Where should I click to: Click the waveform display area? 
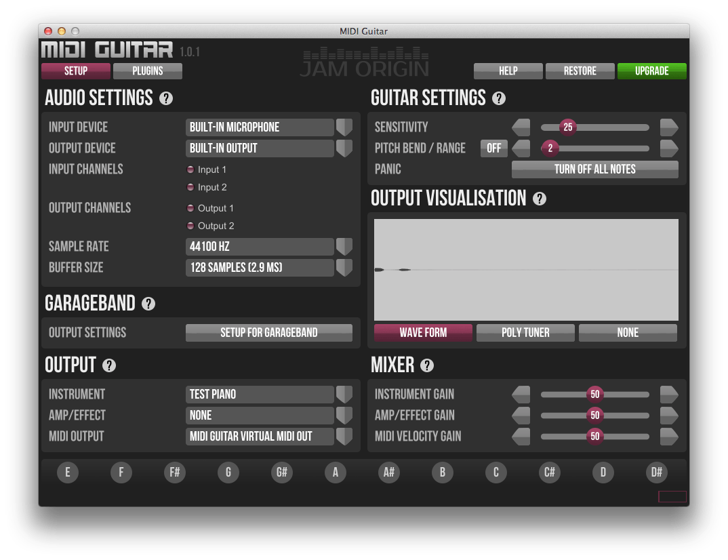pos(526,270)
